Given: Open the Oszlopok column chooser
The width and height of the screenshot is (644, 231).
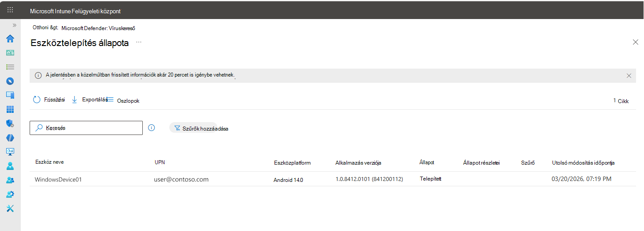Looking at the screenshot, I should [124, 100].
